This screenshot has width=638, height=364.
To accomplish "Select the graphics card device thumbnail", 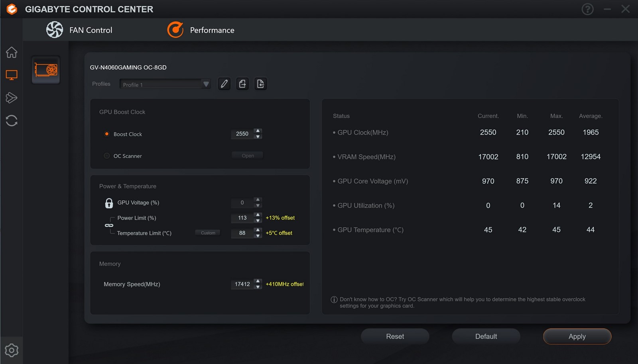I will 46,70.
